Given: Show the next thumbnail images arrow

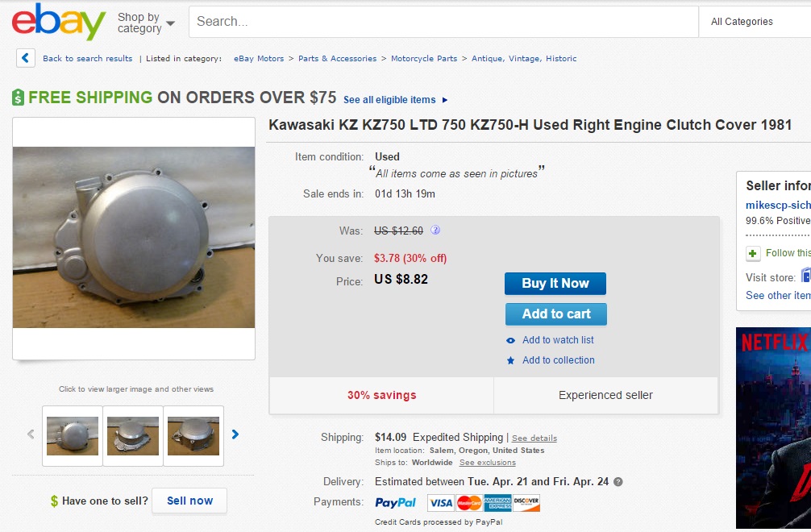Looking at the screenshot, I should (x=235, y=434).
